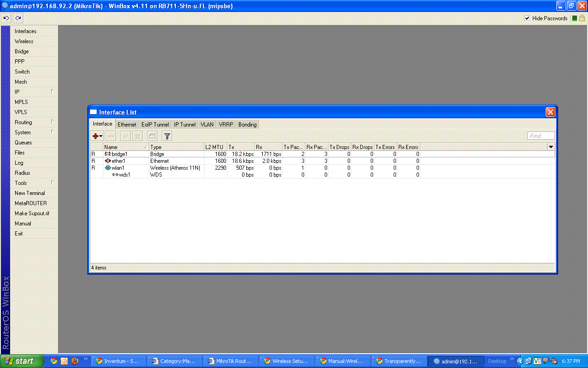Expand hidden system tray icons arrow

click(520, 361)
